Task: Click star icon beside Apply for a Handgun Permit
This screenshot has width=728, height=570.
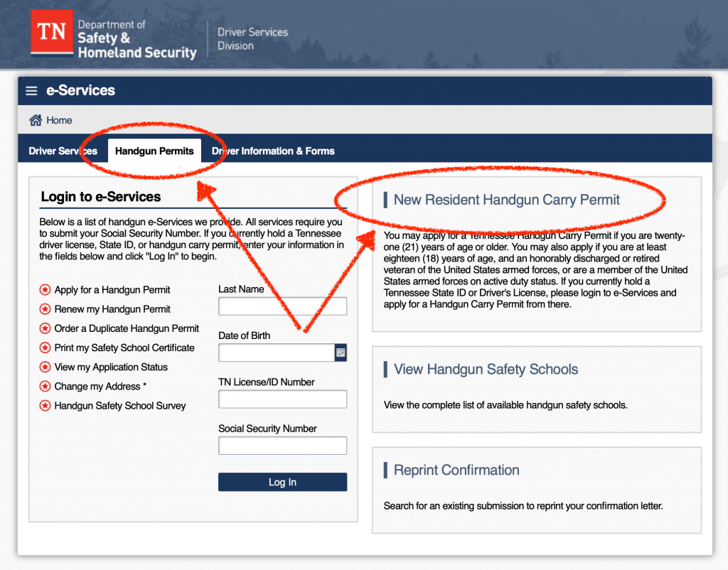Action: 45,290
